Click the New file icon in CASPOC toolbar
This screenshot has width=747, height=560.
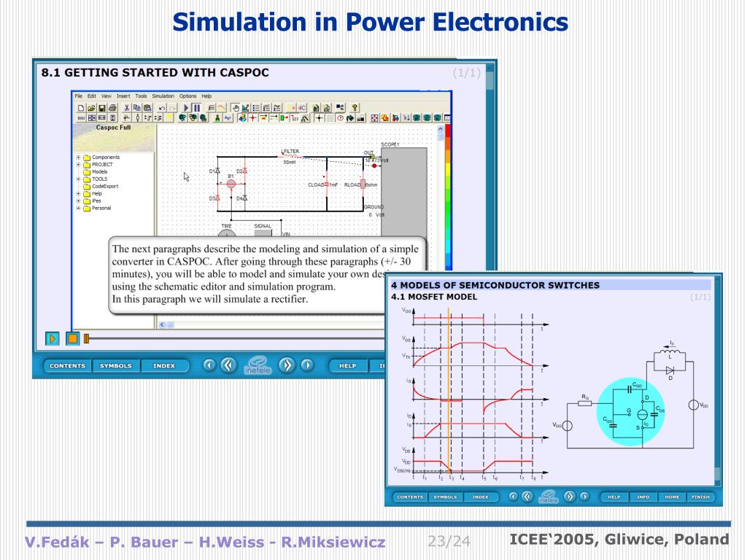pyautogui.click(x=81, y=108)
